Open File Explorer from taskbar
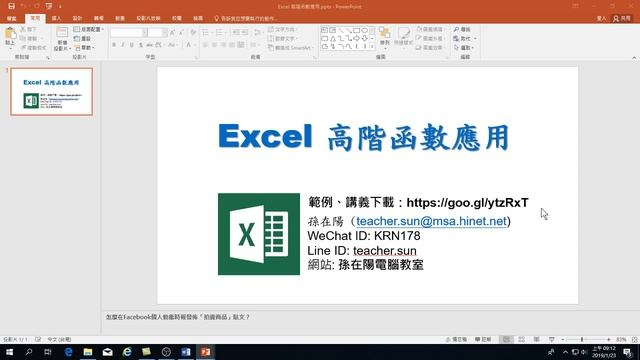This screenshot has width=640, height=360. tap(88, 352)
